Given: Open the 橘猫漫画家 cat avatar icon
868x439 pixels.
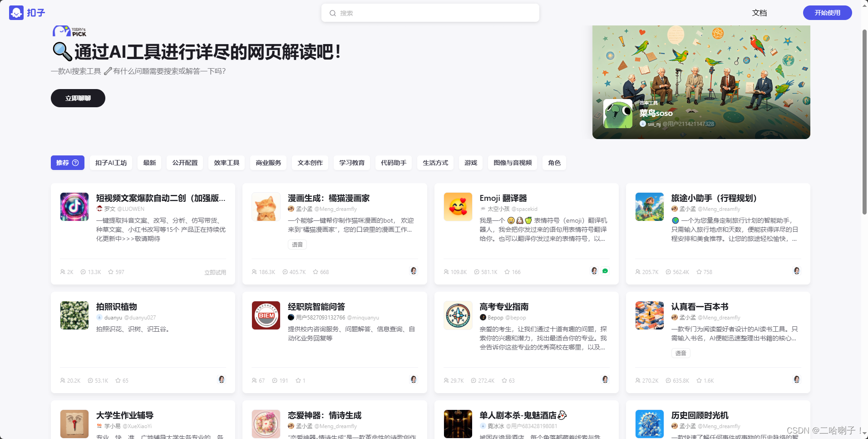Looking at the screenshot, I should point(266,207).
